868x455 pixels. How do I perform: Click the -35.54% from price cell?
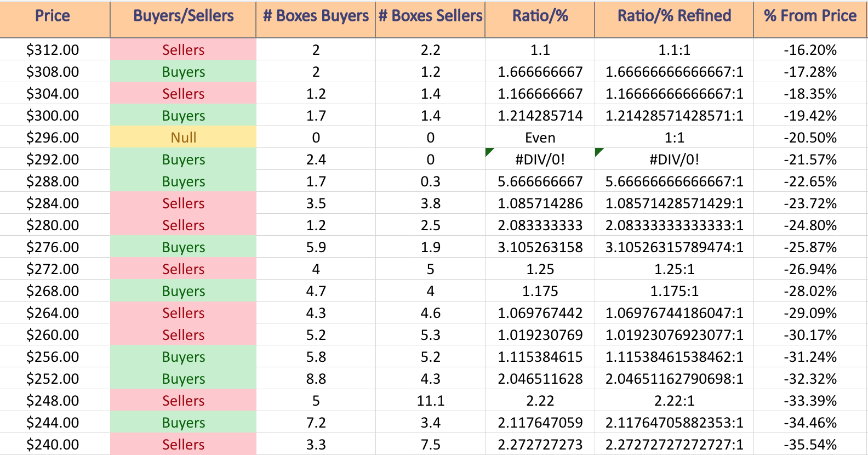pos(810,445)
